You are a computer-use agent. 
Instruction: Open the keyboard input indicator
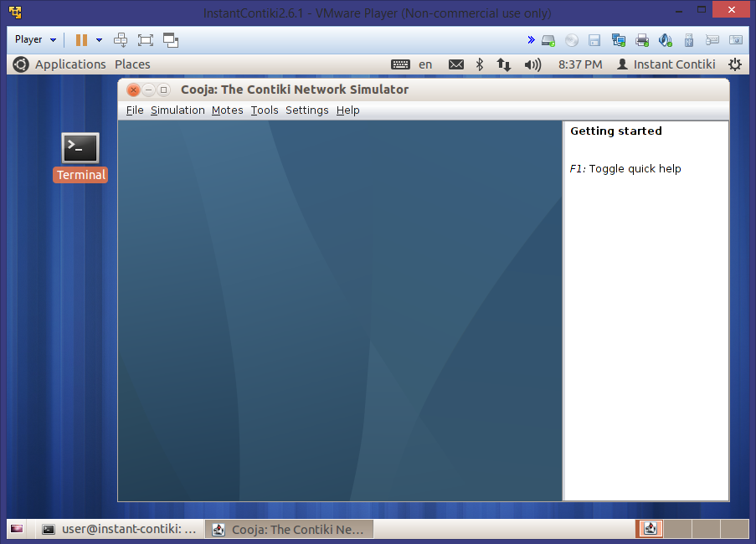(x=400, y=64)
